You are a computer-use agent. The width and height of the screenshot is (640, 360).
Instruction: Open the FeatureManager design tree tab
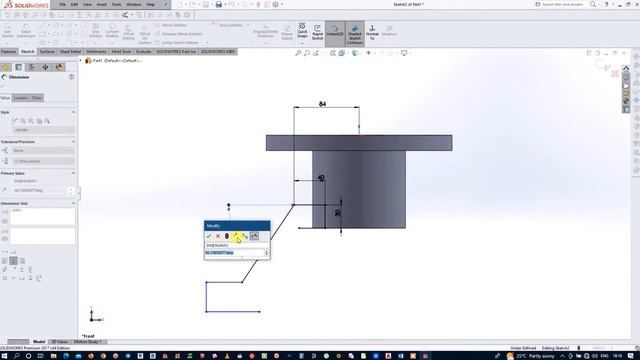pos(6,67)
